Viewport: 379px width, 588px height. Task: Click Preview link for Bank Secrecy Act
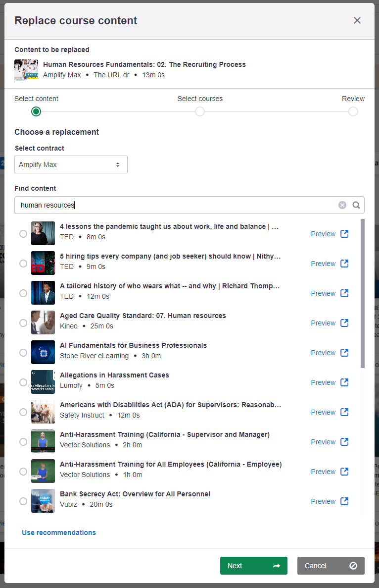(x=323, y=501)
